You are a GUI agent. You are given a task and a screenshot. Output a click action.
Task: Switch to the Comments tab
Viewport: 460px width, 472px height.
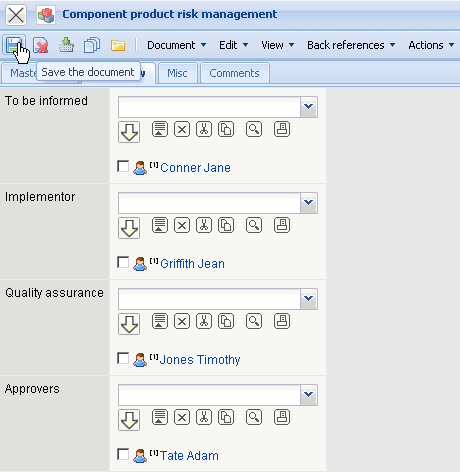point(234,73)
